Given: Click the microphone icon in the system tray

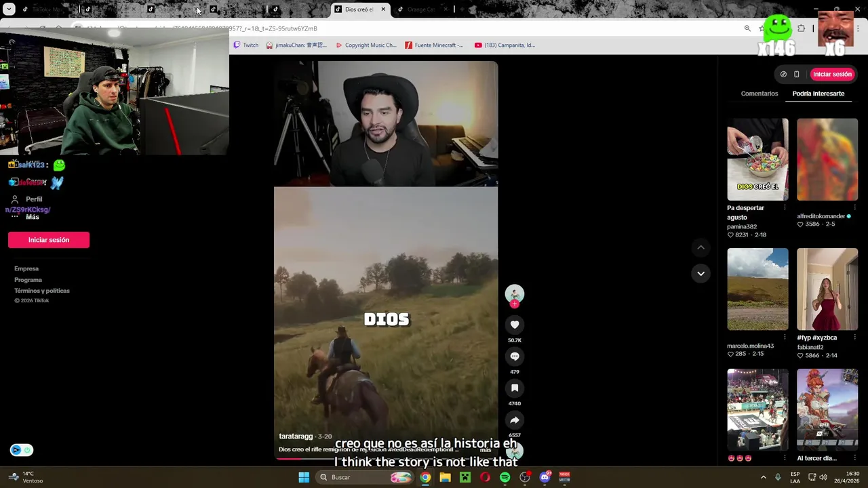Looking at the screenshot, I should 778,477.
